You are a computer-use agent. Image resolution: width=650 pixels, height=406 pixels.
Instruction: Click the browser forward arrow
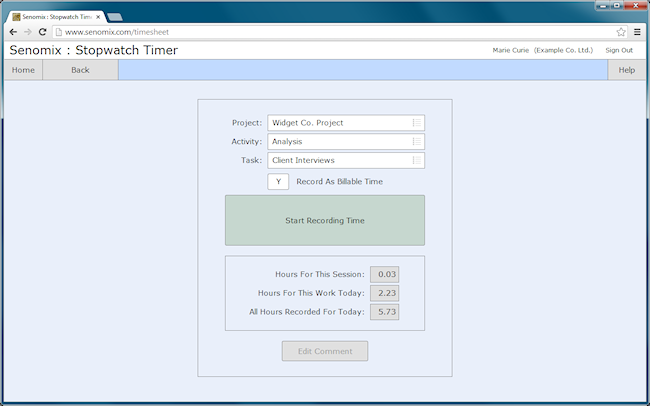tap(28, 32)
